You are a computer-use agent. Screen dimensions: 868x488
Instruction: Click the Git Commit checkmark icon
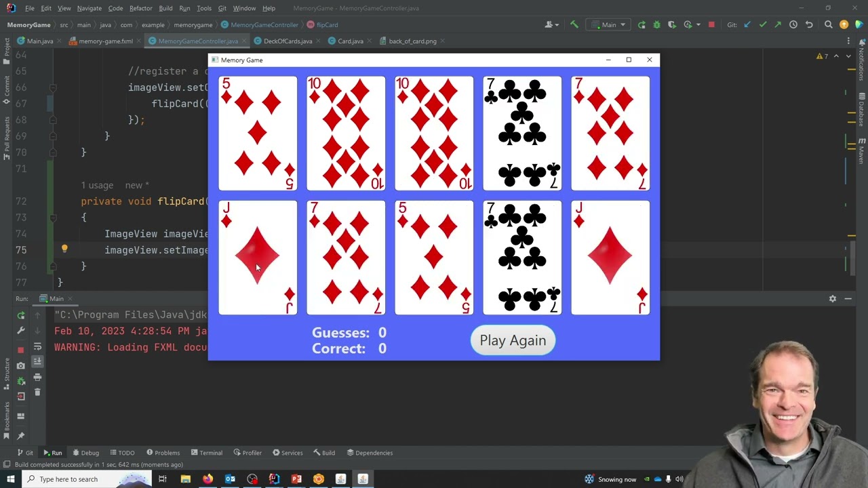[x=763, y=25]
